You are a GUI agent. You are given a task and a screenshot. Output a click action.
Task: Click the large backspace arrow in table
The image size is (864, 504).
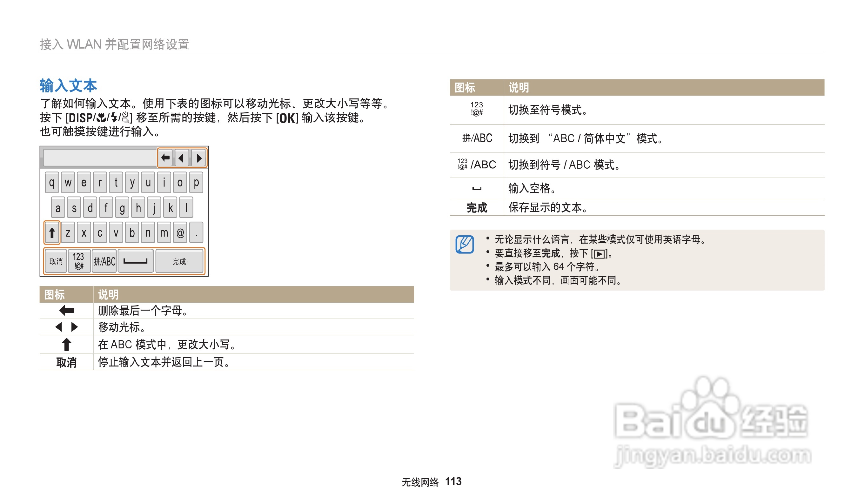(66, 311)
